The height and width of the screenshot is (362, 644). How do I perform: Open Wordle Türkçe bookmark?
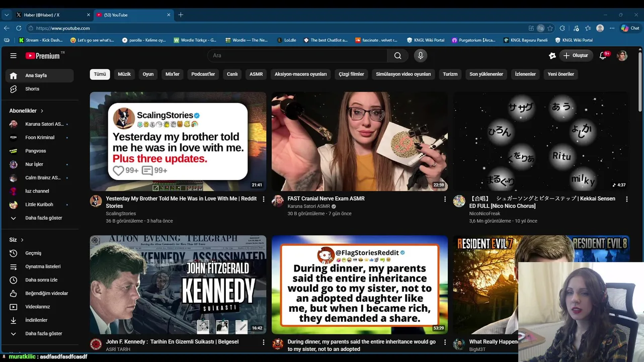(195, 40)
